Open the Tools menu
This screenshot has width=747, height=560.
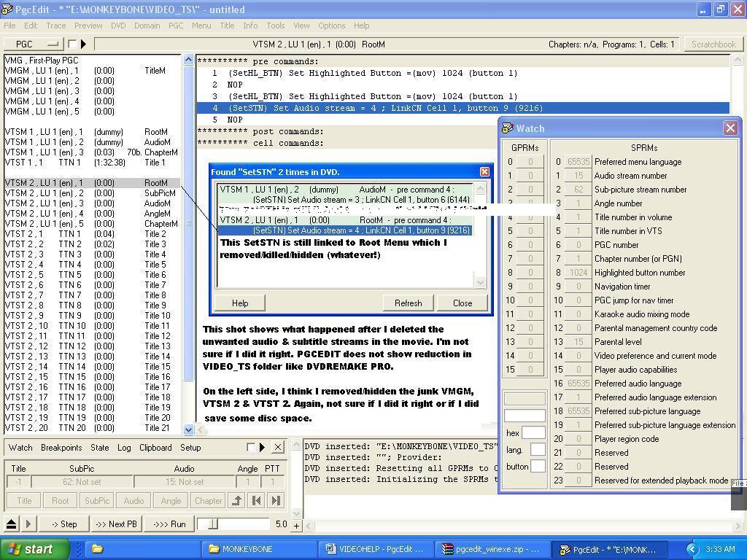pos(275,26)
